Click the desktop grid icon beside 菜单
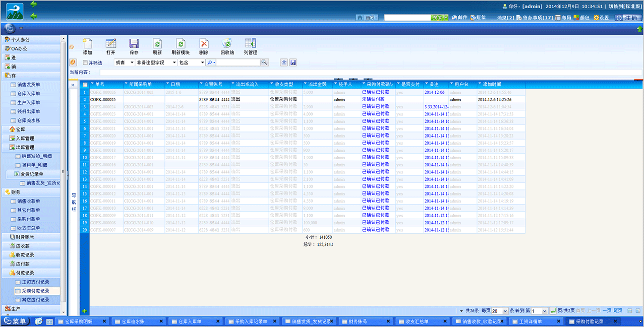Viewport: 644px width, 327px height. pos(49,321)
